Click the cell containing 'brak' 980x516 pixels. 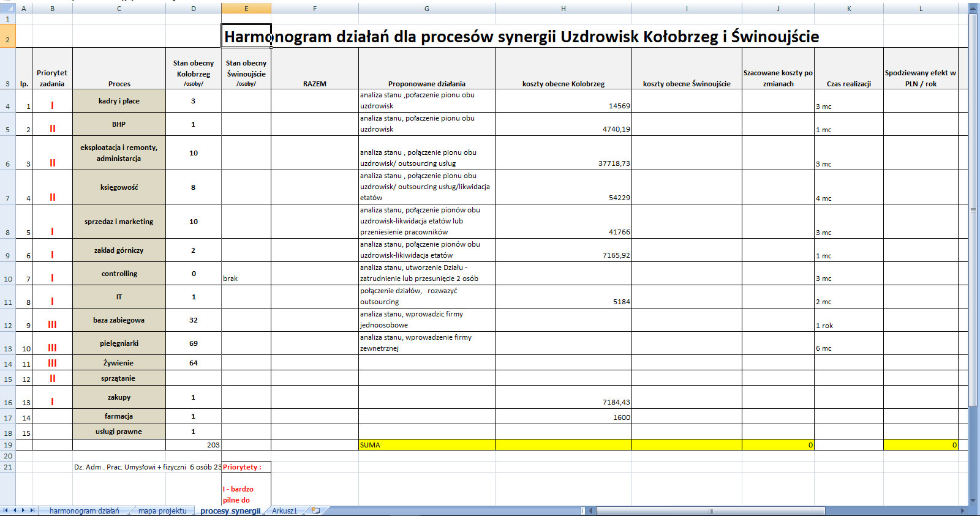[x=246, y=274]
